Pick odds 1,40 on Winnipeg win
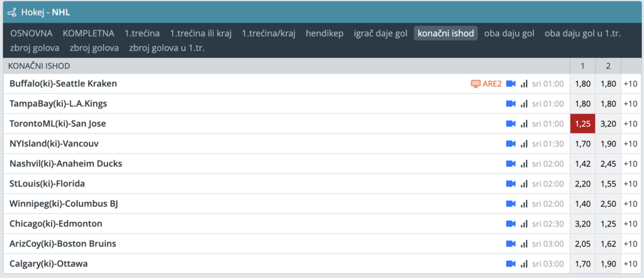The width and height of the screenshot is (644, 278). pos(583,204)
